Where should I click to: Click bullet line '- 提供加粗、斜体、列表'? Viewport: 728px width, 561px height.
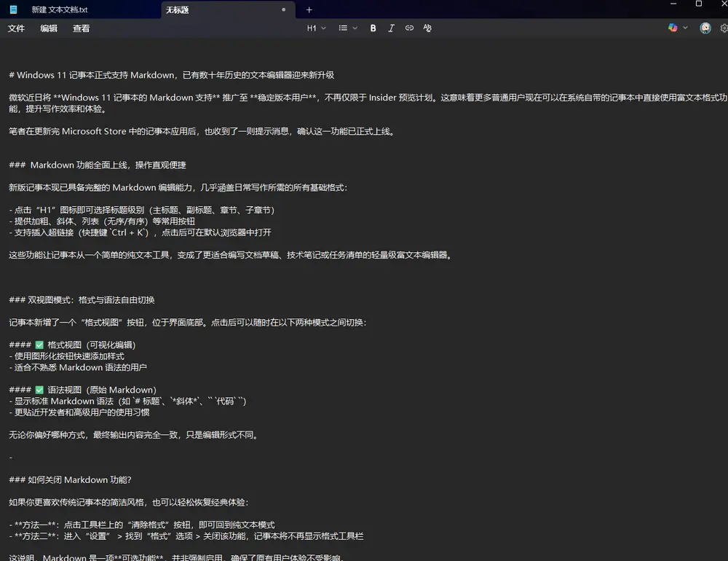[102, 221]
